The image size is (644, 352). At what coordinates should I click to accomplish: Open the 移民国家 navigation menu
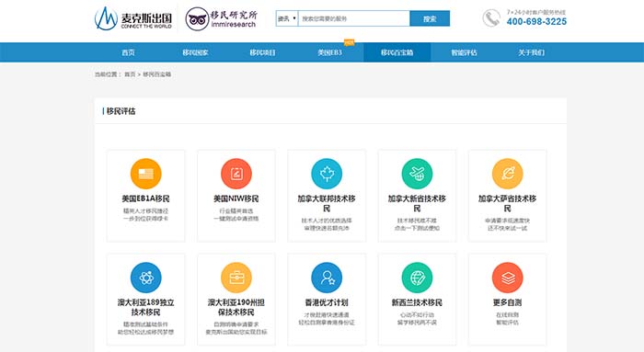pos(195,52)
